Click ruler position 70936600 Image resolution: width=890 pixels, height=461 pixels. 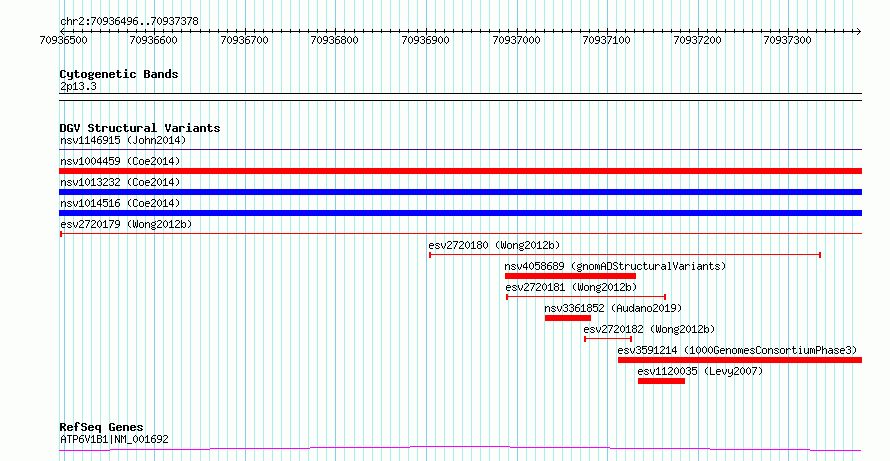click(x=154, y=40)
